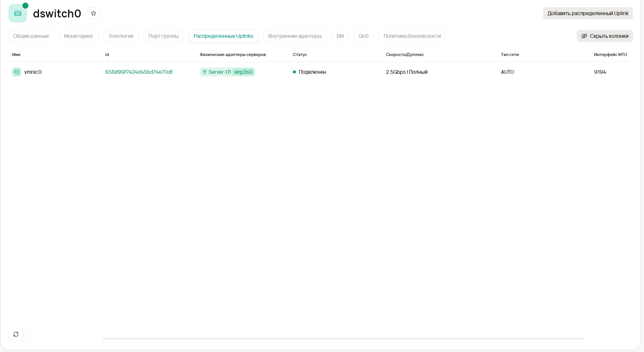Image resolution: width=644 pixels, height=352 pixels.
Task: Open the Внутренние адаптеры tab
Action: click(x=295, y=36)
